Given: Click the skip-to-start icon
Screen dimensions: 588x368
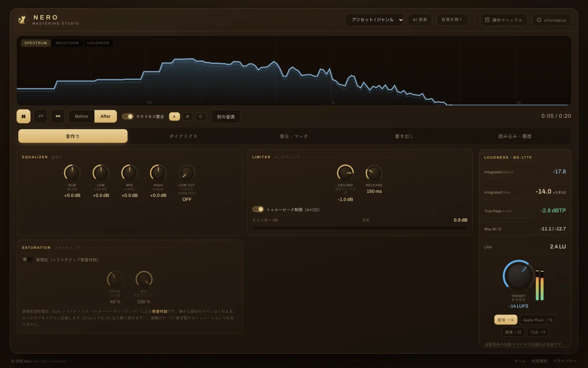Looking at the screenshot, I should [58, 117].
